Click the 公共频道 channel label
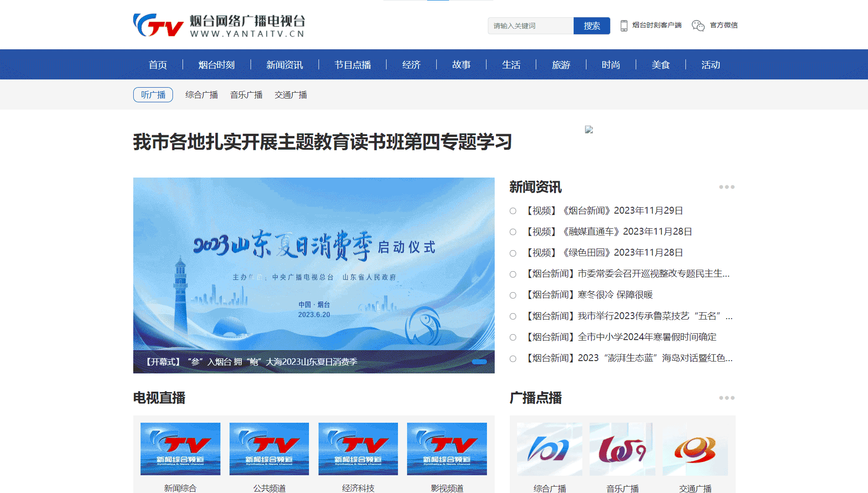The width and height of the screenshot is (868, 493). pos(269,488)
